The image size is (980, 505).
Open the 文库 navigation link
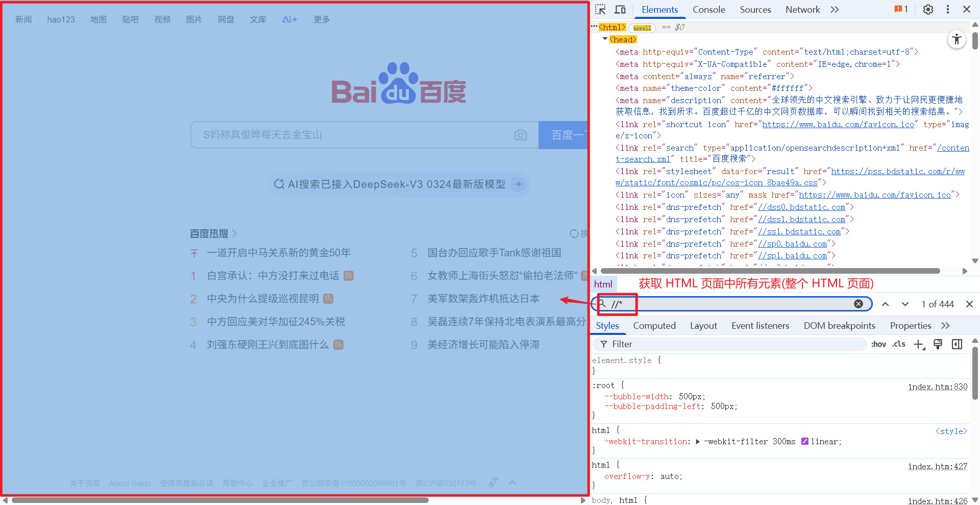[x=258, y=19]
